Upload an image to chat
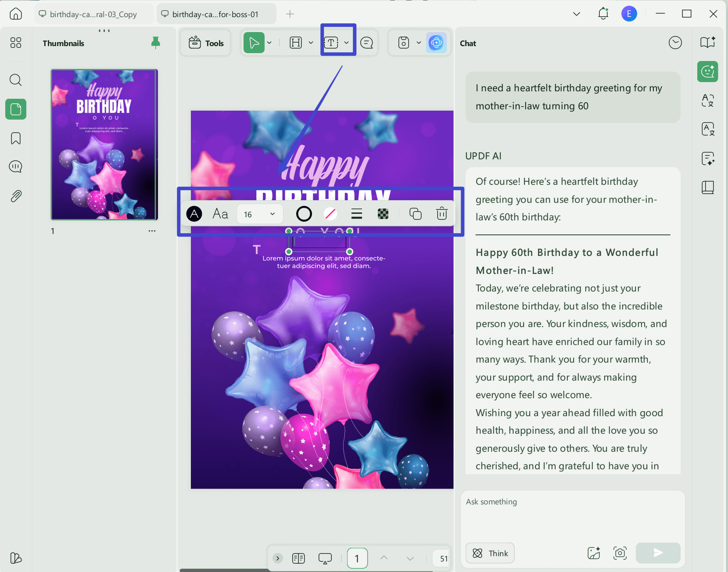 click(594, 553)
